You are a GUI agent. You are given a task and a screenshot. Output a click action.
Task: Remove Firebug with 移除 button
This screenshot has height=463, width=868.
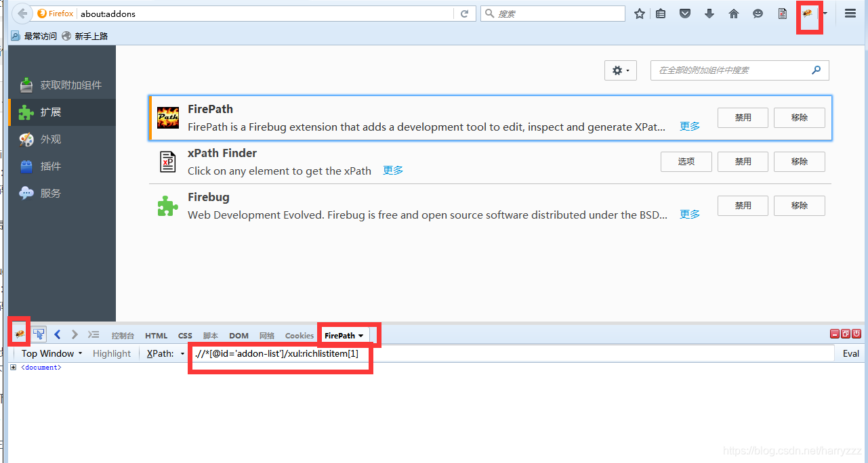pyautogui.click(x=800, y=206)
